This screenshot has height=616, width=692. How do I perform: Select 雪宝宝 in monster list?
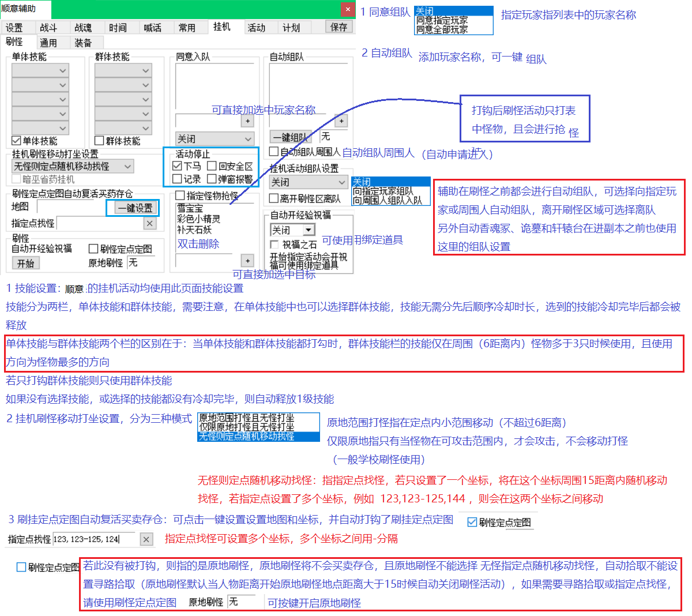[190, 208]
